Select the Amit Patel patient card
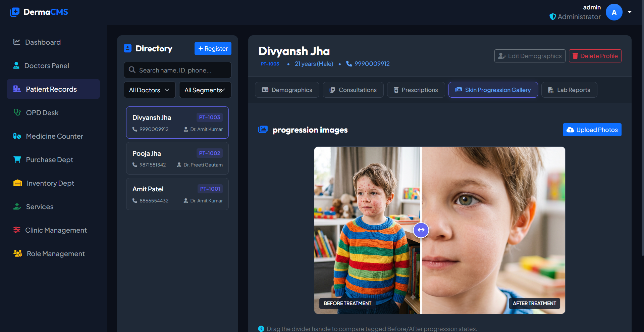The width and height of the screenshot is (644, 332). (177, 194)
